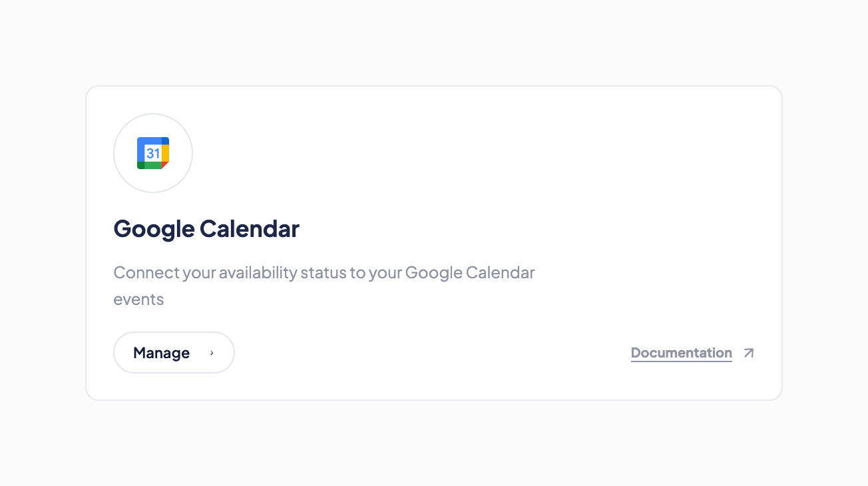This screenshot has height=486, width=868.
Task: Click the word "Manage" in the button
Action: pos(161,353)
